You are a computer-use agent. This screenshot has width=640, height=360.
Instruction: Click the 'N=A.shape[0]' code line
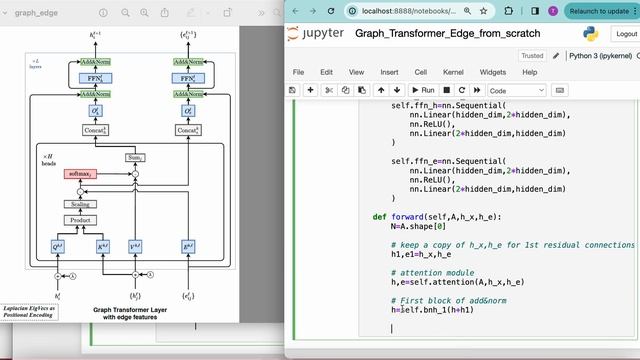[x=418, y=226]
